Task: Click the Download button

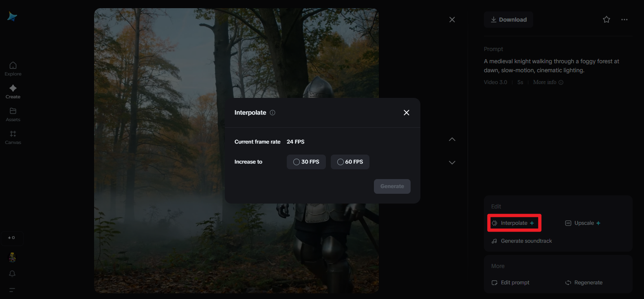Action: click(508, 20)
